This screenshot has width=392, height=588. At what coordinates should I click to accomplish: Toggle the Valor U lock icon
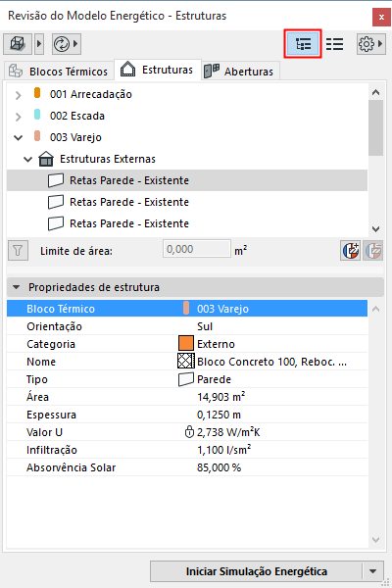point(189,431)
